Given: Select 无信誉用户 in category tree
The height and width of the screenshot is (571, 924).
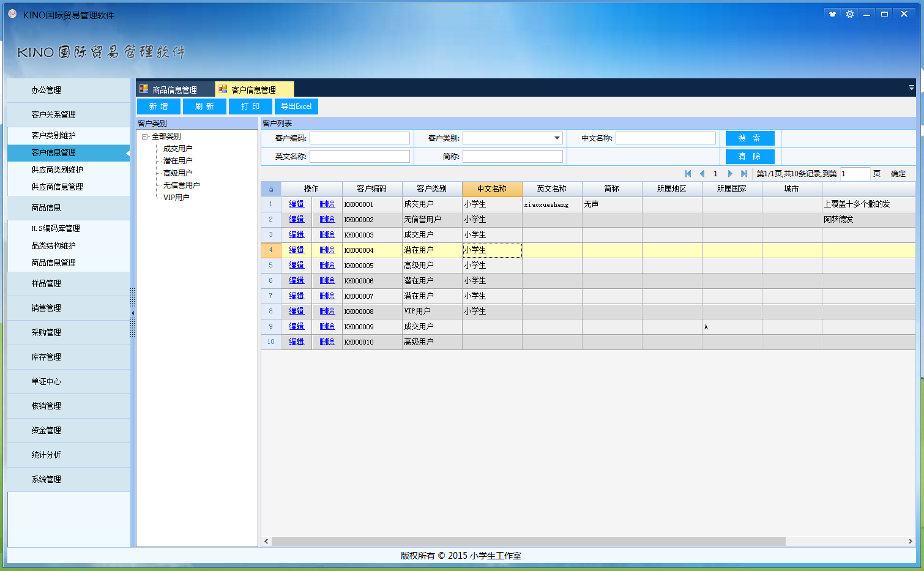Looking at the screenshot, I should [181, 185].
